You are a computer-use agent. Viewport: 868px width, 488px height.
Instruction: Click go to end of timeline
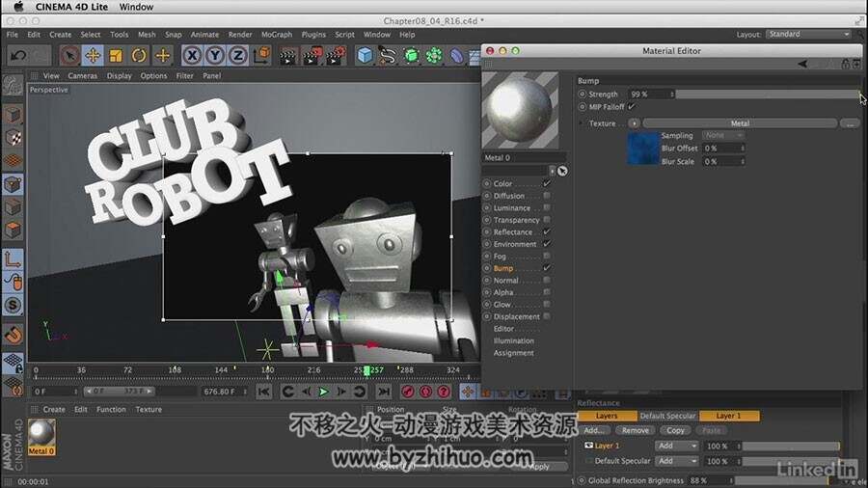[x=383, y=392]
